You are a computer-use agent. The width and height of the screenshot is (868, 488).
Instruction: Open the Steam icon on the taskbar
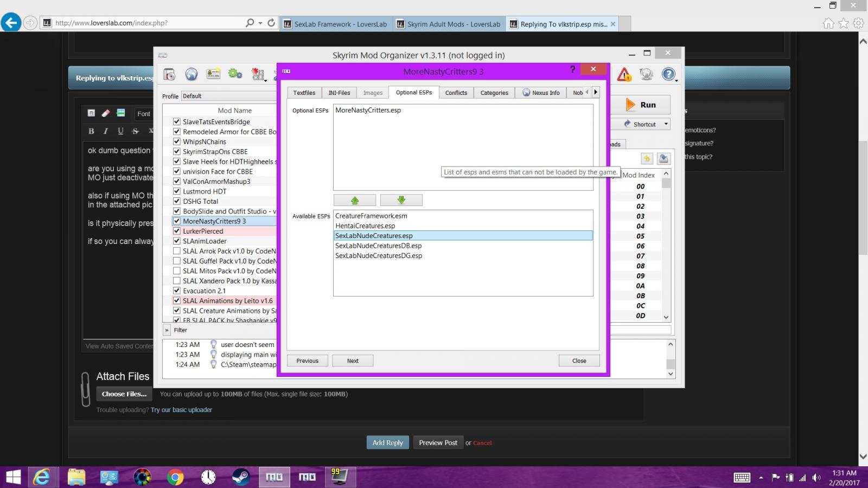click(x=241, y=477)
